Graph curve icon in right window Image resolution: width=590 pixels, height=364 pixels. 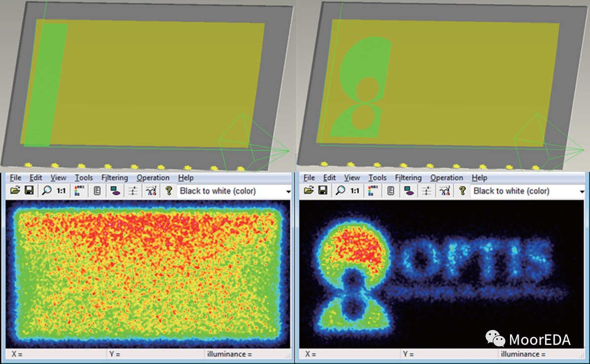445,191
